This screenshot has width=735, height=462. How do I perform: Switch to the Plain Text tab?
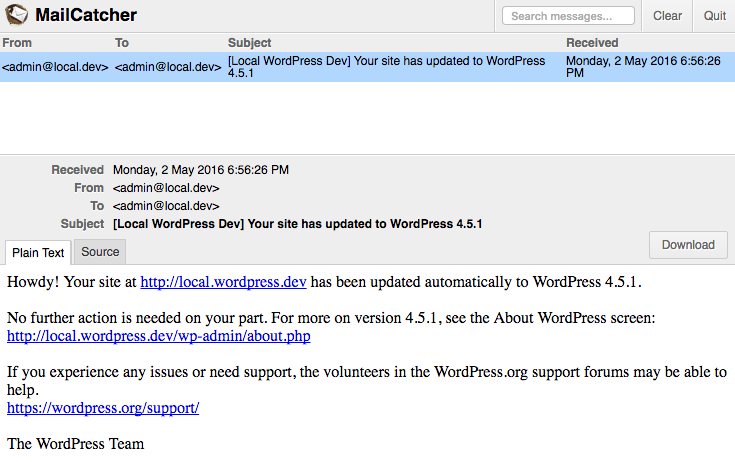click(x=38, y=252)
